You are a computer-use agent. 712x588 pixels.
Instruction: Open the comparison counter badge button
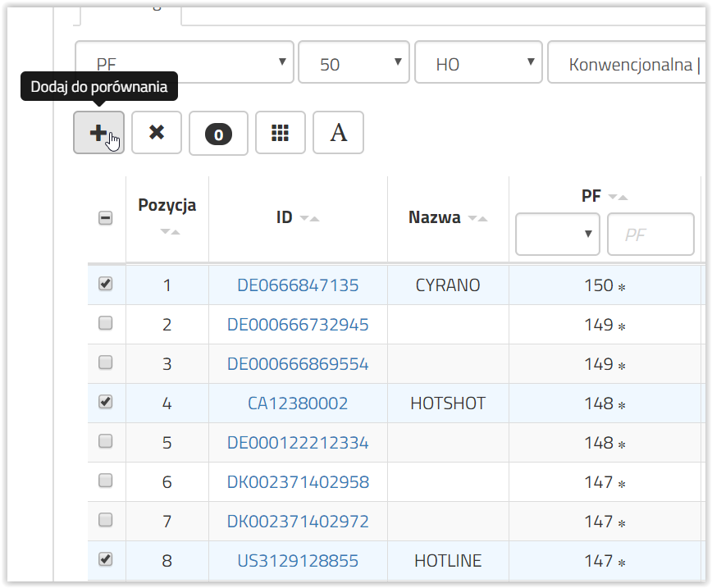[218, 134]
